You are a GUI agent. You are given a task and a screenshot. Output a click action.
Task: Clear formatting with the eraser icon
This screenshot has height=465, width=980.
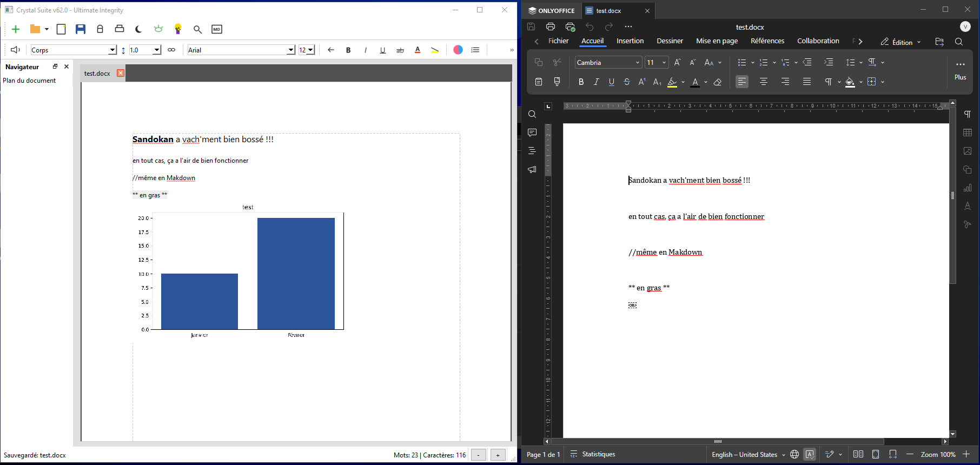coord(718,82)
